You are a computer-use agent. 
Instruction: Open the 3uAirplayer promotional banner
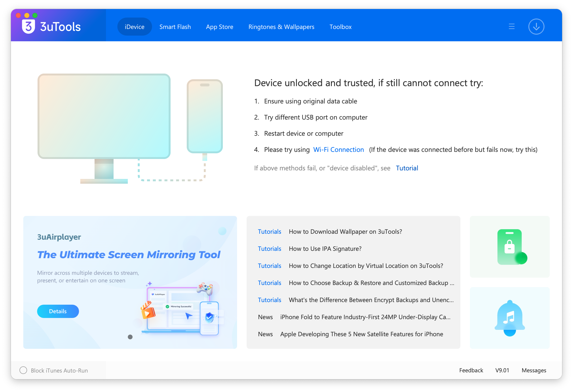coord(130,282)
